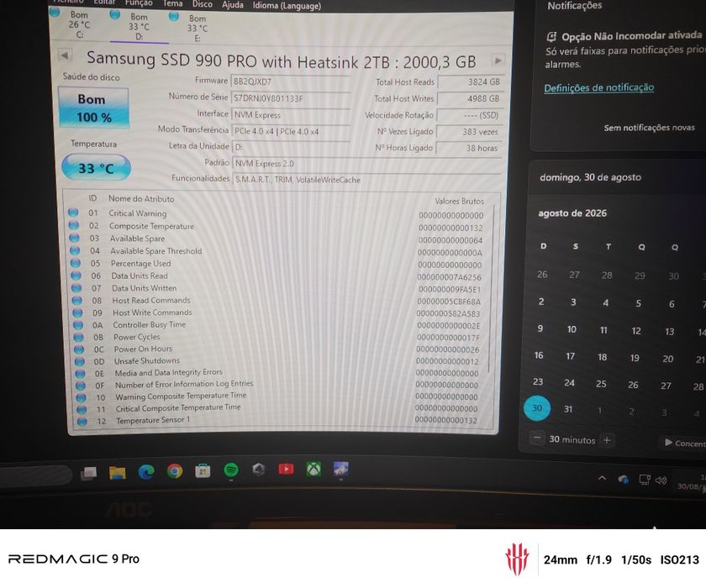Click the volume speaker tray icon
The image size is (706, 588).
pyautogui.click(x=661, y=480)
